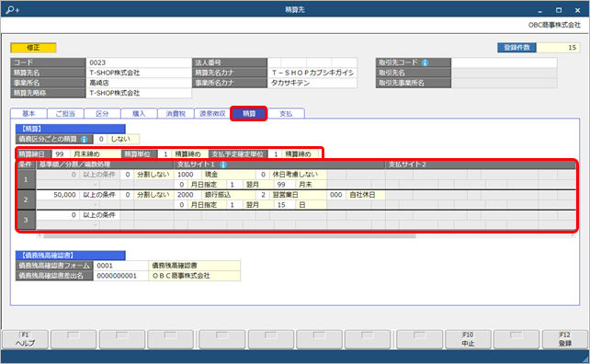Expand the dropdown in condition row 1
590x364 pixels.
95,185
